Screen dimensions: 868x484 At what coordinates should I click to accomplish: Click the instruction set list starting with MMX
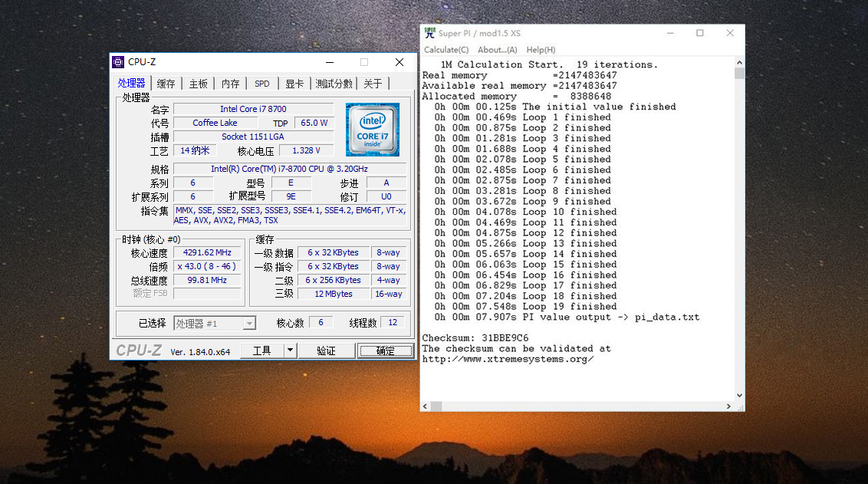click(290, 216)
